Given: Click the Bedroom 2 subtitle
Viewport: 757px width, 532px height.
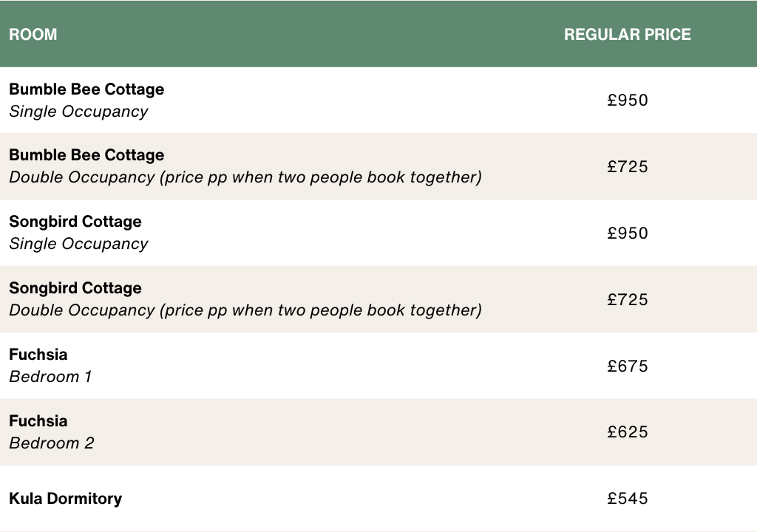Looking at the screenshot, I should [52, 443].
